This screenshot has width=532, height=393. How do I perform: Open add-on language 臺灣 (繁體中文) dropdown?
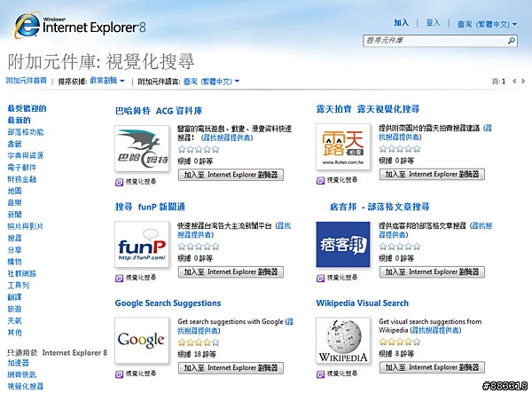coord(211,82)
